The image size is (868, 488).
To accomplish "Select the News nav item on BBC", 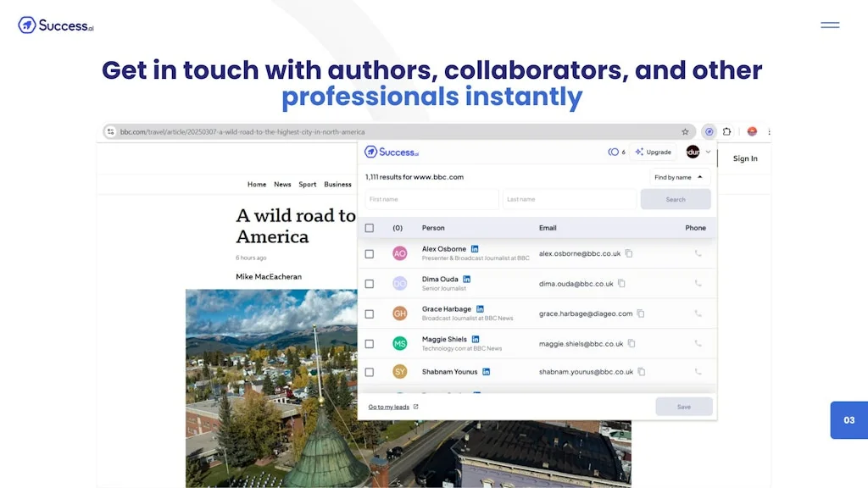I will [282, 184].
